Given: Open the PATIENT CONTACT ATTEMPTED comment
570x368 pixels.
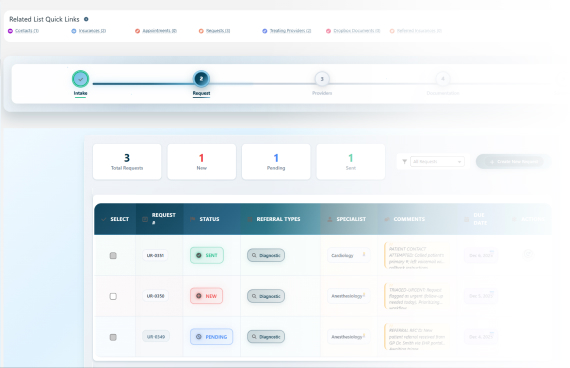Looking at the screenshot, I should [x=417, y=256].
